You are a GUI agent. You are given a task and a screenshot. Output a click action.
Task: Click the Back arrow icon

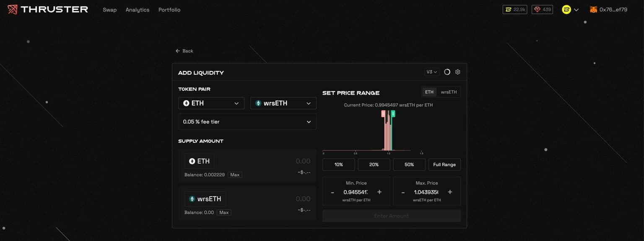click(178, 51)
